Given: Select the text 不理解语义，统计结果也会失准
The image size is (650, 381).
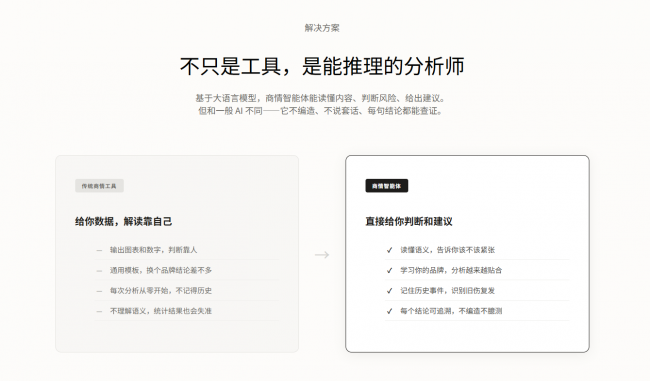Looking at the screenshot, I should click(161, 311).
